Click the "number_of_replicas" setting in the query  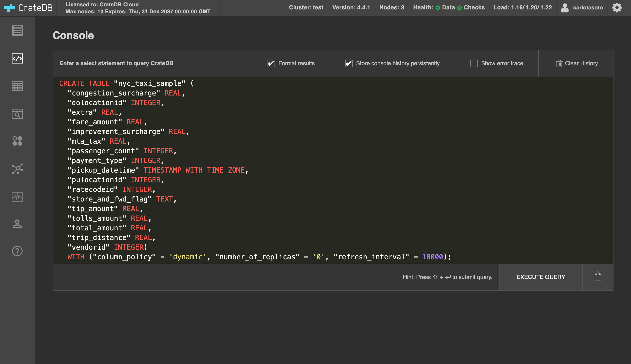(257, 257)
